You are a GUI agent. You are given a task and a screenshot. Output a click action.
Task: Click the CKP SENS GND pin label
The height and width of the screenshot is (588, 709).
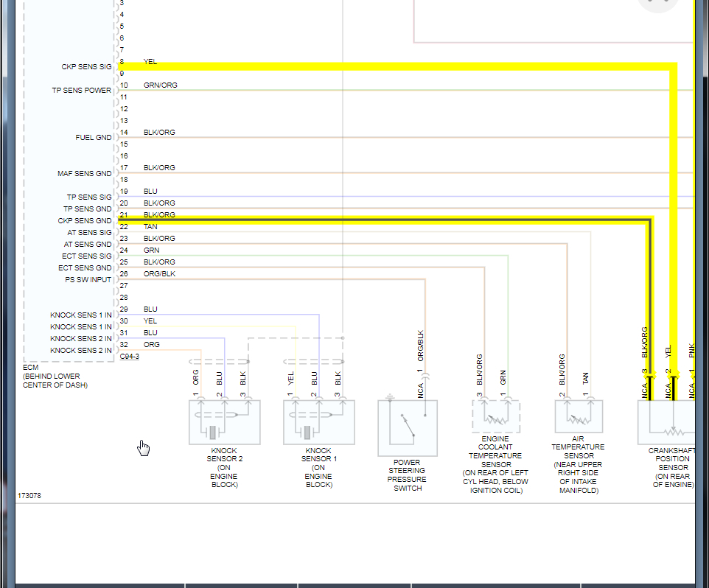[x=85, y=220]
